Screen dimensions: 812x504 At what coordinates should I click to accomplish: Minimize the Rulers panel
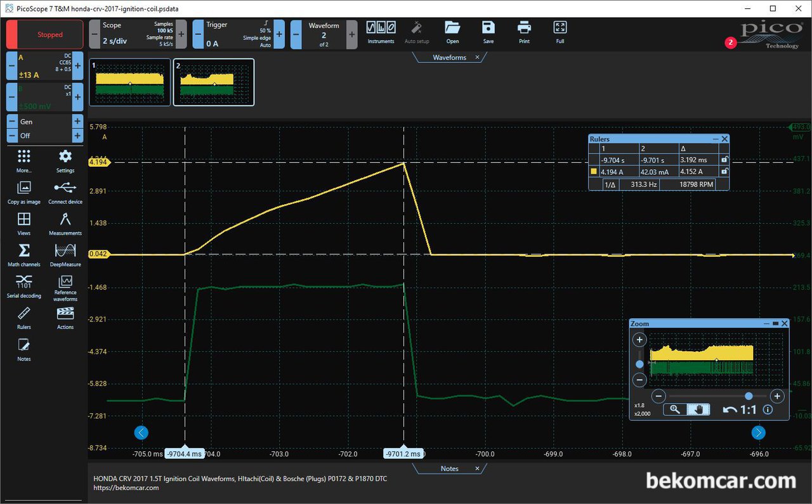[x=716, y=139]
